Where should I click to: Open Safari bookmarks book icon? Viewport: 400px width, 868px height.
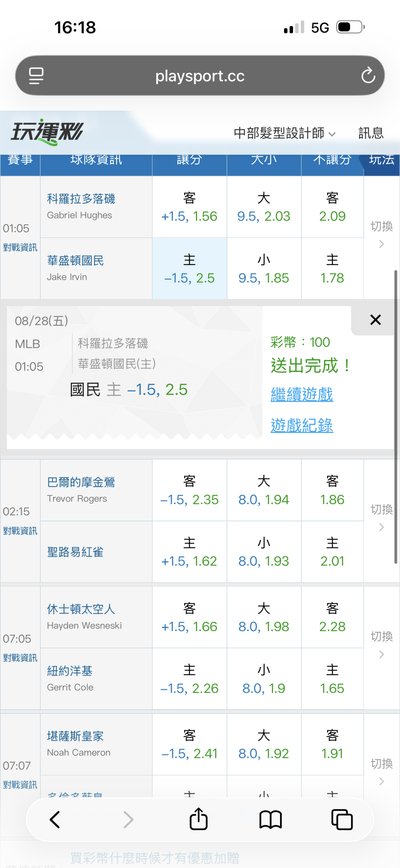tap(271, 819)
